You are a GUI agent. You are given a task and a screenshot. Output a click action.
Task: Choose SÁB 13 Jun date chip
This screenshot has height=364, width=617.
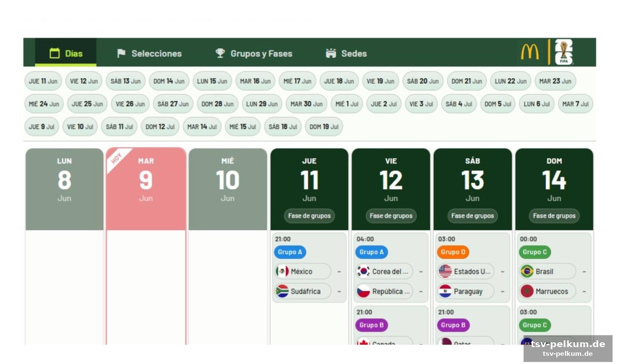[x=125, y=81]
